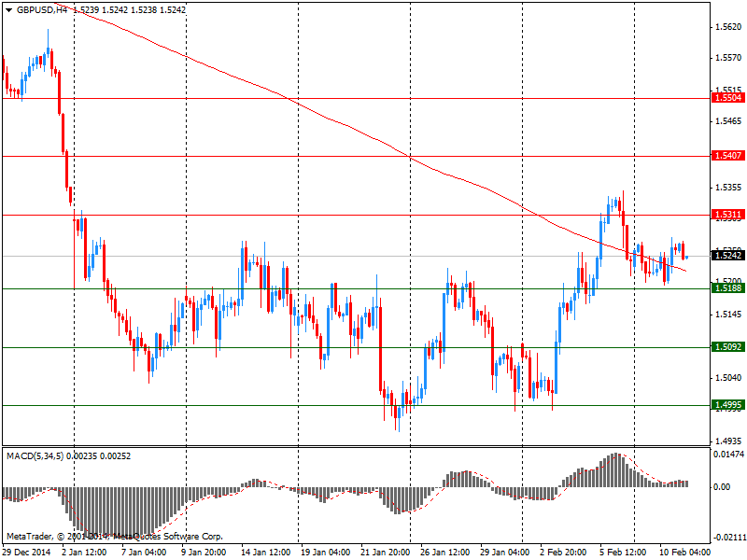Click the MACD values 0.00235 0.00252
The width and height of the screenshot is (747, 560).
point(99,456)
